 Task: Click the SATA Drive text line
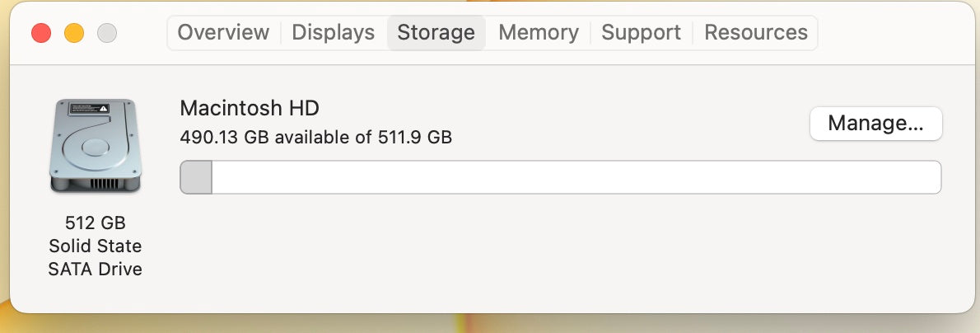pos(96,269)
